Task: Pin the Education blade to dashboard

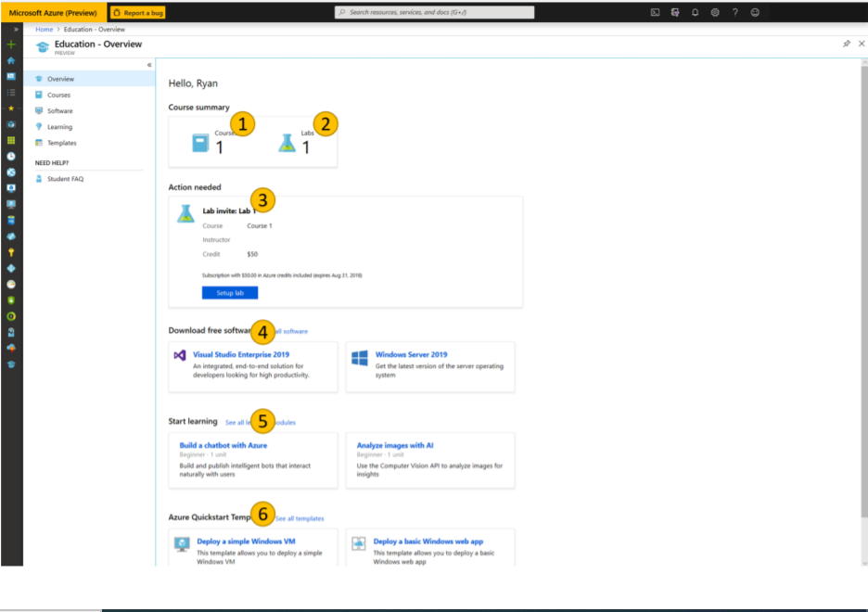Action: (x=847, y=44)
